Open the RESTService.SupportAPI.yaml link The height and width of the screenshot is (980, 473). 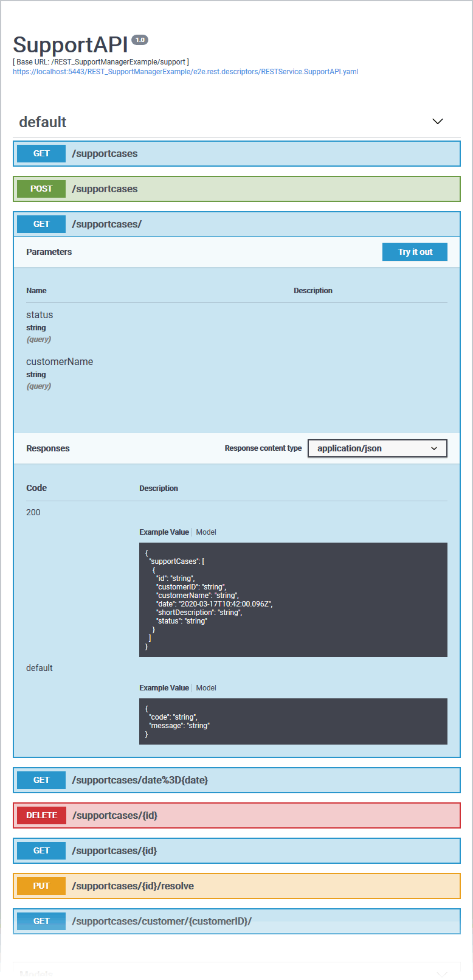tap(185, 72)
